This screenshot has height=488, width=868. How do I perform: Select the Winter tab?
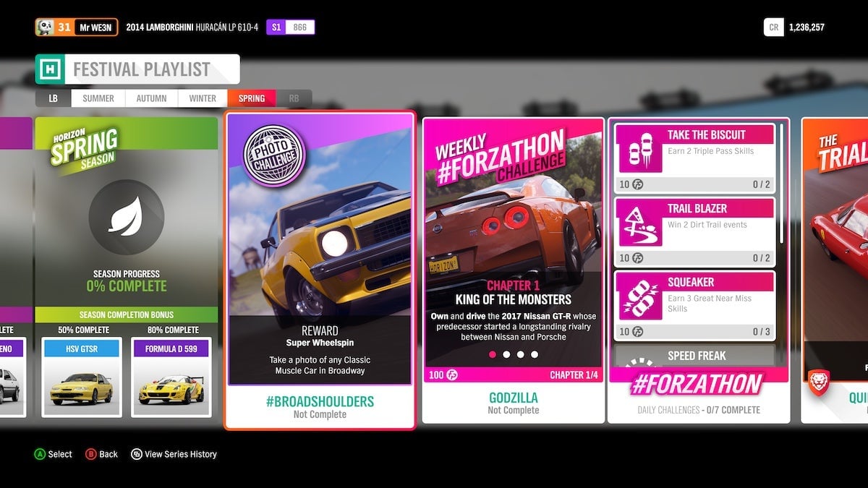pyautogui.click(x=202, y=98)
